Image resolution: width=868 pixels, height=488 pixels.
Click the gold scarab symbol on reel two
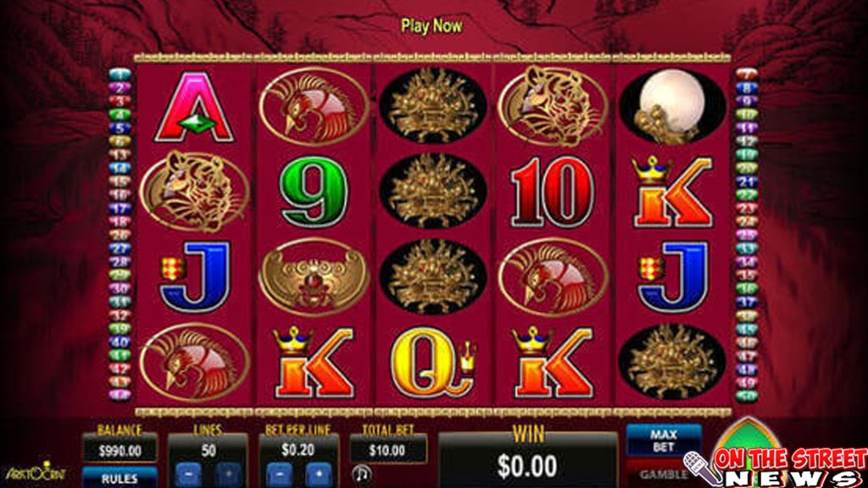point(314,277)
